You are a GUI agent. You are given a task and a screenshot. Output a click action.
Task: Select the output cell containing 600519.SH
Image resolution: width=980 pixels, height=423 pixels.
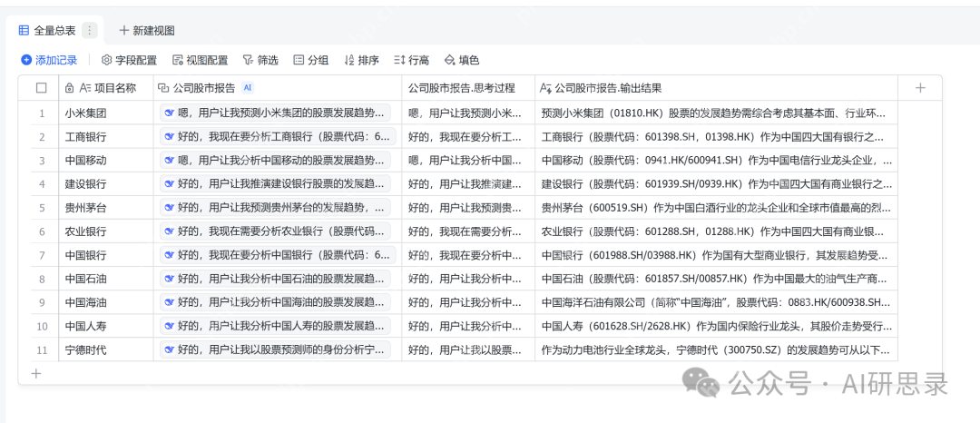coord(716,208)
